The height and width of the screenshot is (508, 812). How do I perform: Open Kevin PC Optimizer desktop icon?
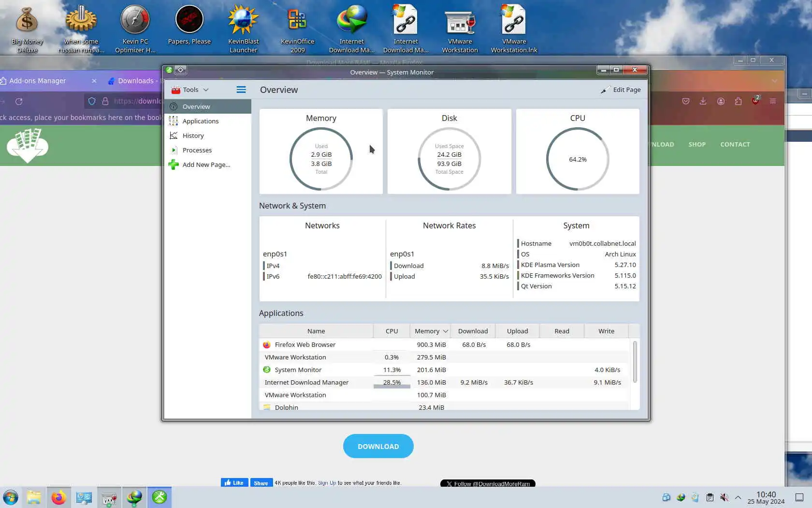coord(135,29)
